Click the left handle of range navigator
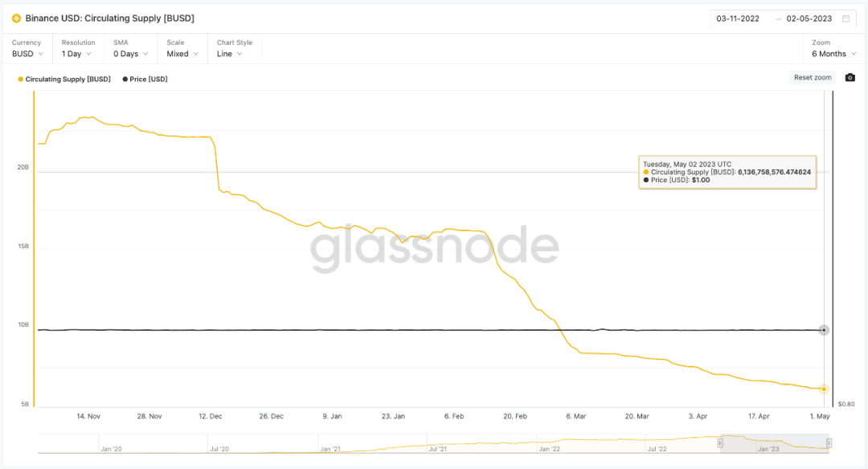Screen dimensions: 868x469 [x=720, y=443]
